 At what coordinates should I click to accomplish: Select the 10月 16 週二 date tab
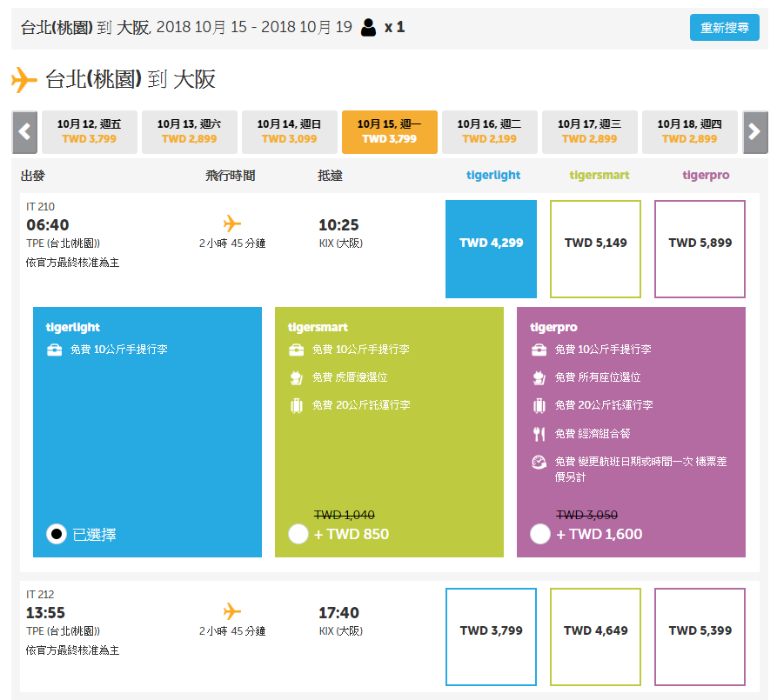pyautogui.click(x=490, y=132)
